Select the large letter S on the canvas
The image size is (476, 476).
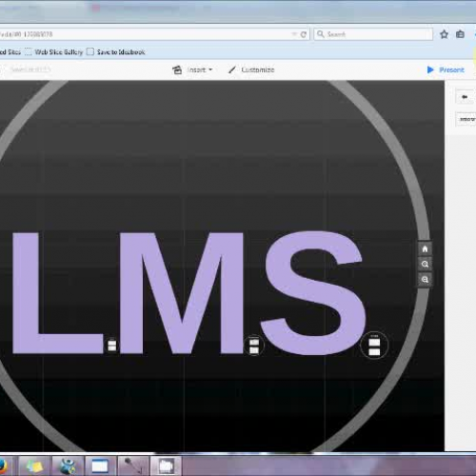(313, 293)
